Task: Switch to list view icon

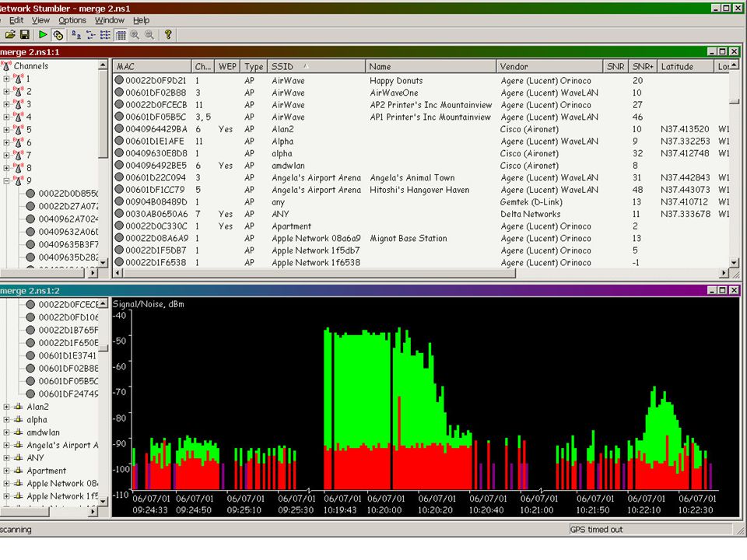Action: click(105, 35)
